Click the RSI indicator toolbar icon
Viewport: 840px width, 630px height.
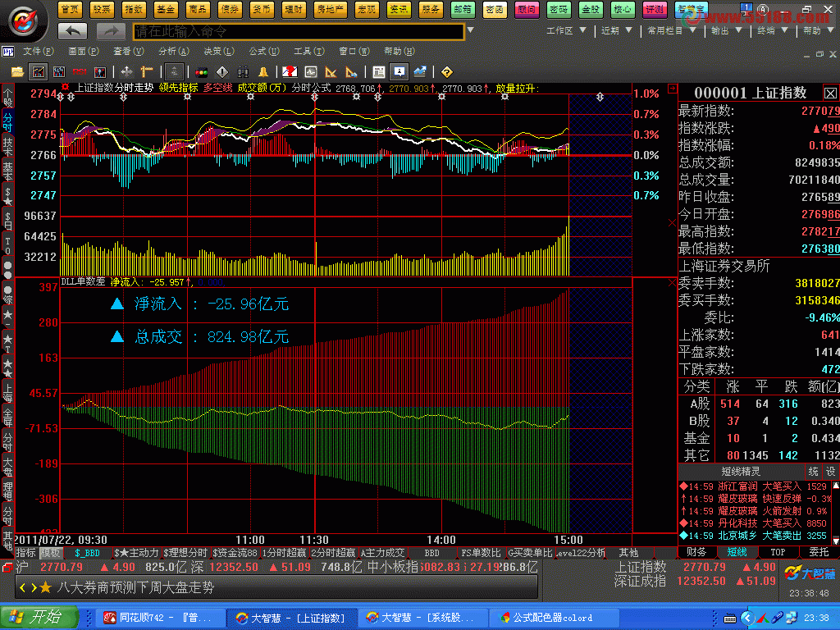(80, 72)
